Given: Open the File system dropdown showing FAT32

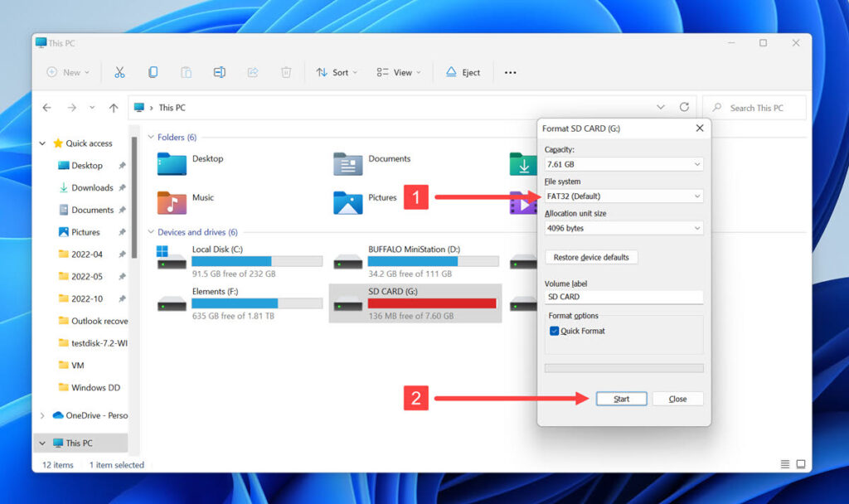Looking at the screenshot, I should pos(623,196).
